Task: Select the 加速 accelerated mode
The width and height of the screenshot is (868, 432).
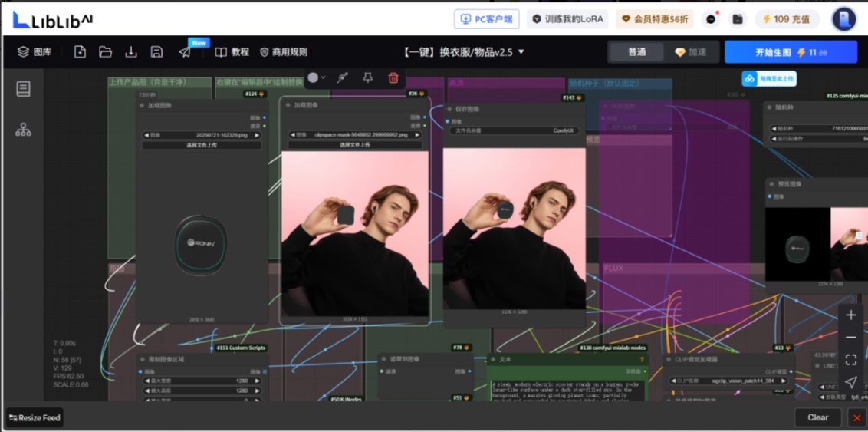Action: pos(691,52)
